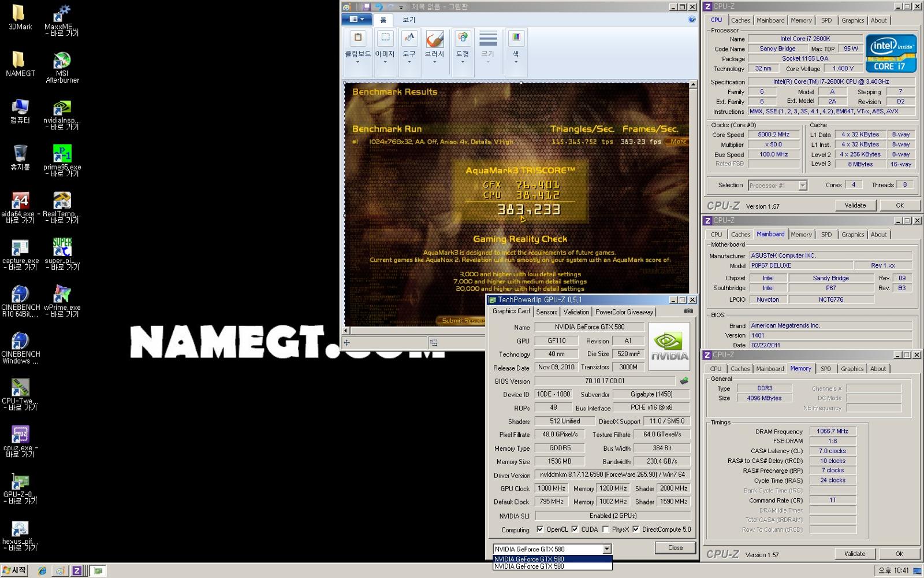Click GPU-Z screenshot camera icon
The image size is (924, 578).
(x=688, y=311)
